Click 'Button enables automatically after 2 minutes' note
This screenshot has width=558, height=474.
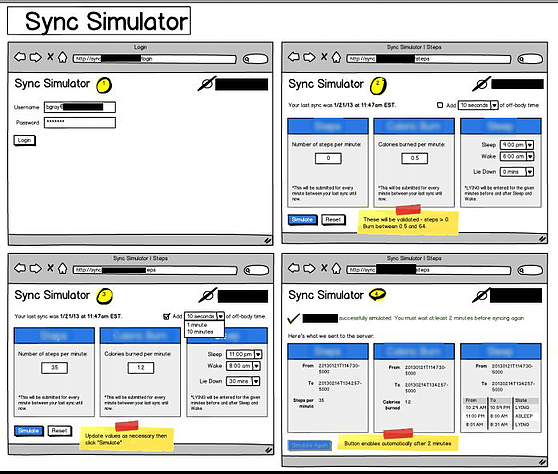398,443
